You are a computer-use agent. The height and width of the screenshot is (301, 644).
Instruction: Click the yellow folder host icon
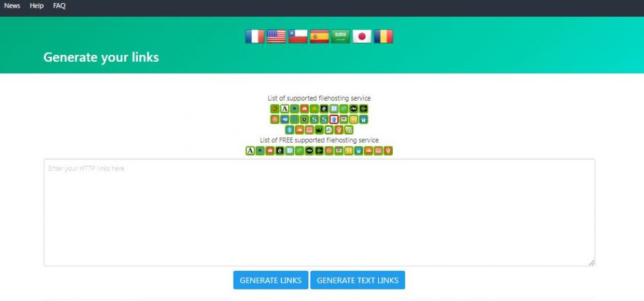click(x=348, y=130)
